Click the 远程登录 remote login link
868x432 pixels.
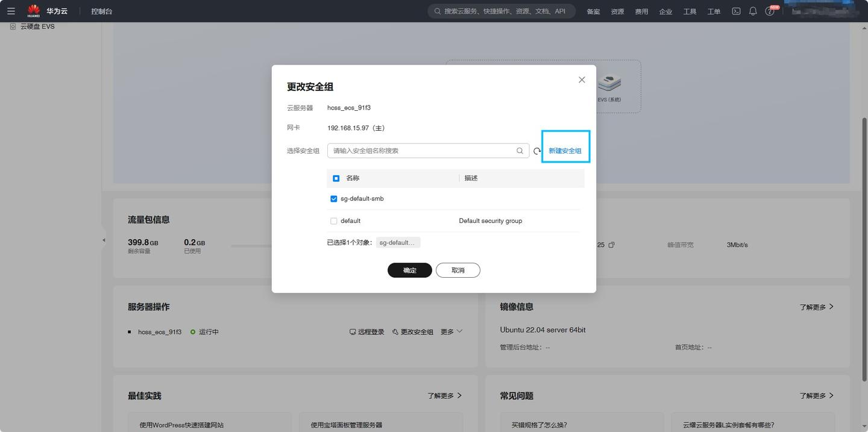pyautogui.click(x=367, y=332)
